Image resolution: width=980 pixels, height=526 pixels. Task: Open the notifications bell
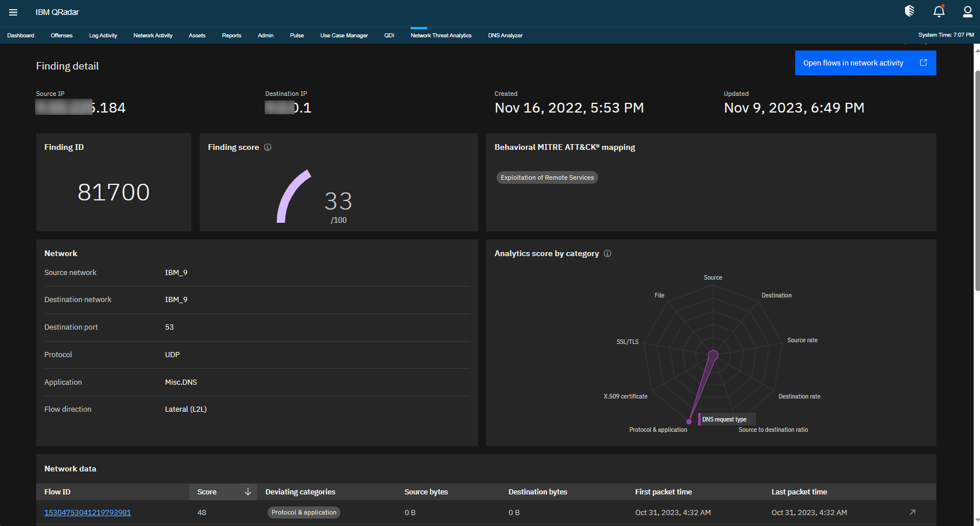tap(939, 11)
